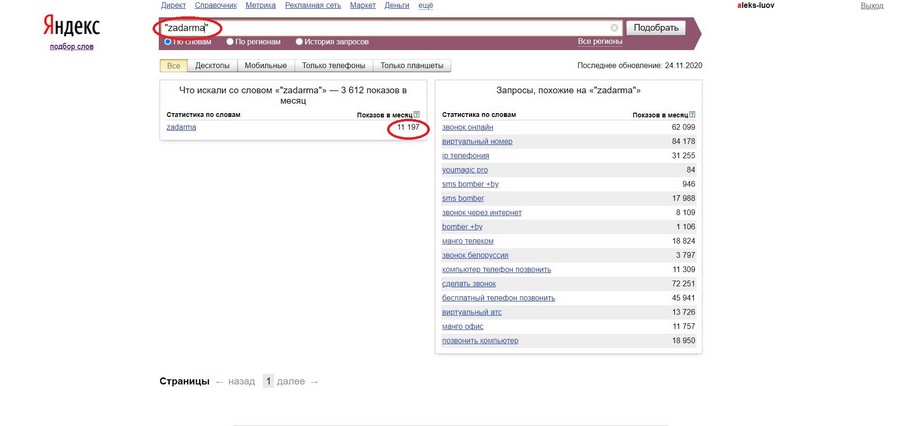Select the 'История запросов' radio button
Screen dimensions: 900x426
click(x=299, y=42)
